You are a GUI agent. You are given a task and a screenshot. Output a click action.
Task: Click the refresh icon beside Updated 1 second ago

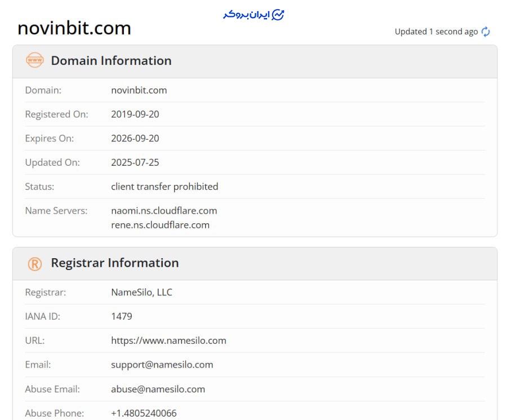click(x=486, y=32)
